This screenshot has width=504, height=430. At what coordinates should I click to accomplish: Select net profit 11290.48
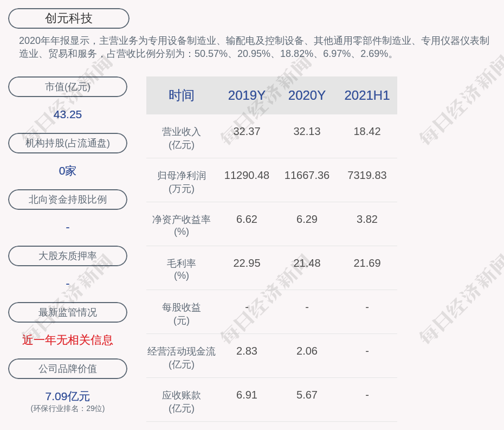247,175
